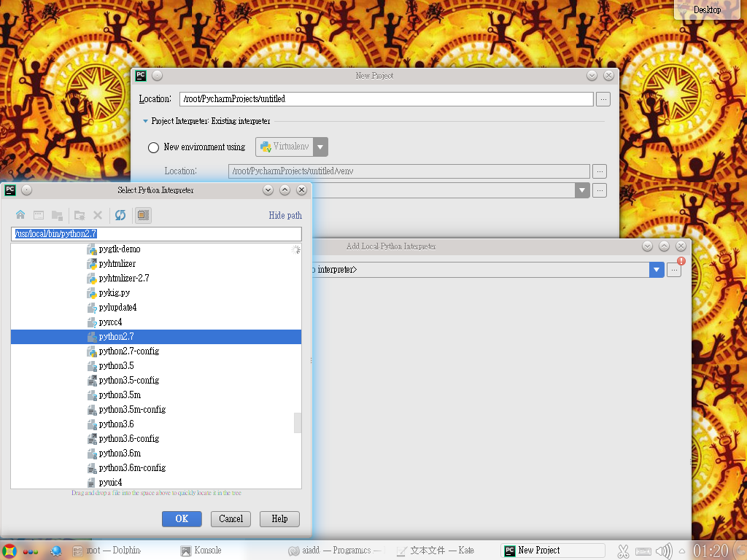Toggle show hidden files and directories icon
This screenshot has width=747, height=560.
point(143,215)
